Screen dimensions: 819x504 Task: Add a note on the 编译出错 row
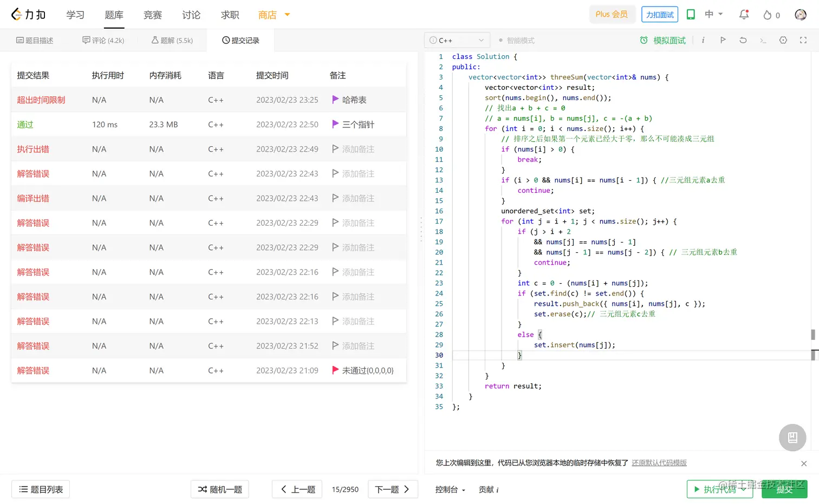(353, 198)
